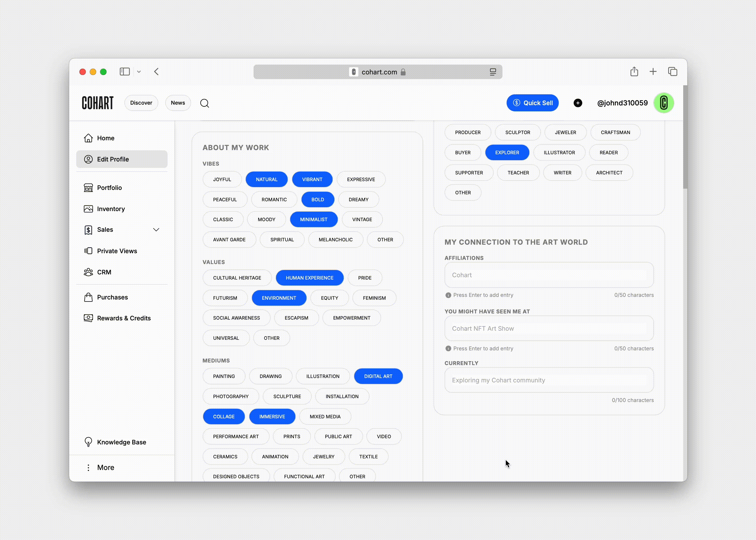Screen dimensions: 756x540
Task: Open the search magnifier icon
Action: tap(205, 103)
